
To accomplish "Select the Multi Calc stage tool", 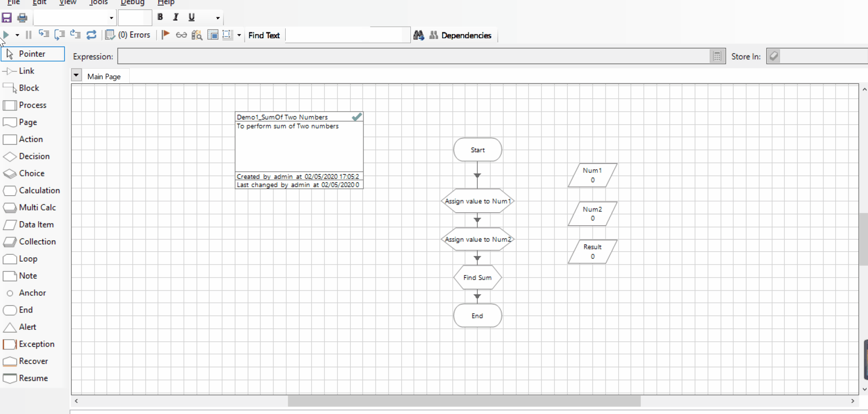I will click(30, 207).
